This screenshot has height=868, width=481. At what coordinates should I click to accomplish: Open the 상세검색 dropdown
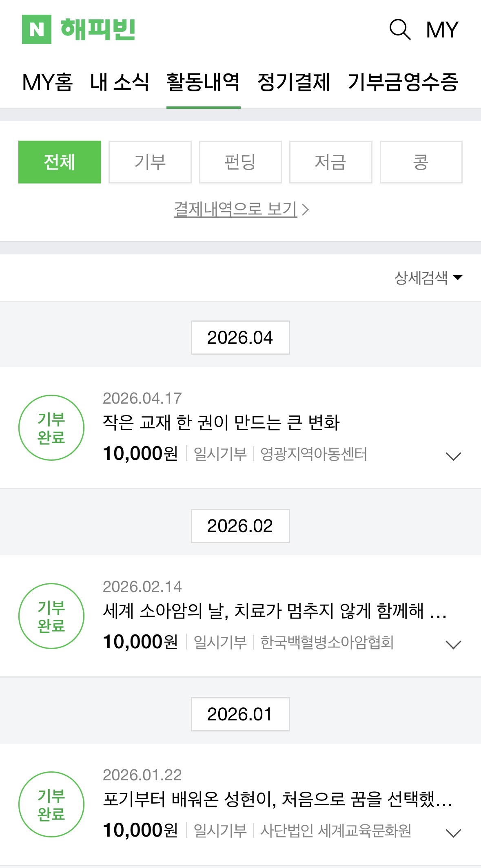click(428, 278)
